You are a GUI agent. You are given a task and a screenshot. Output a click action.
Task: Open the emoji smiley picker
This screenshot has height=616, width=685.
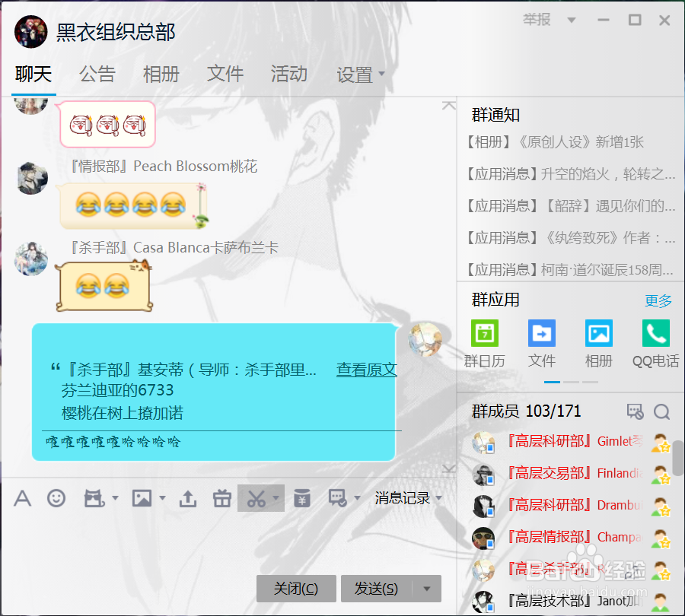click(56, 498)
